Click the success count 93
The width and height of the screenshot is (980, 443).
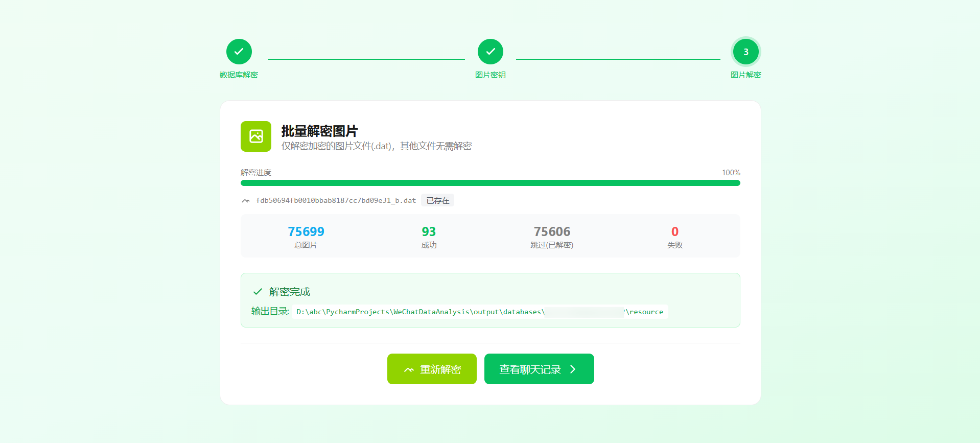tap(429, 231)
